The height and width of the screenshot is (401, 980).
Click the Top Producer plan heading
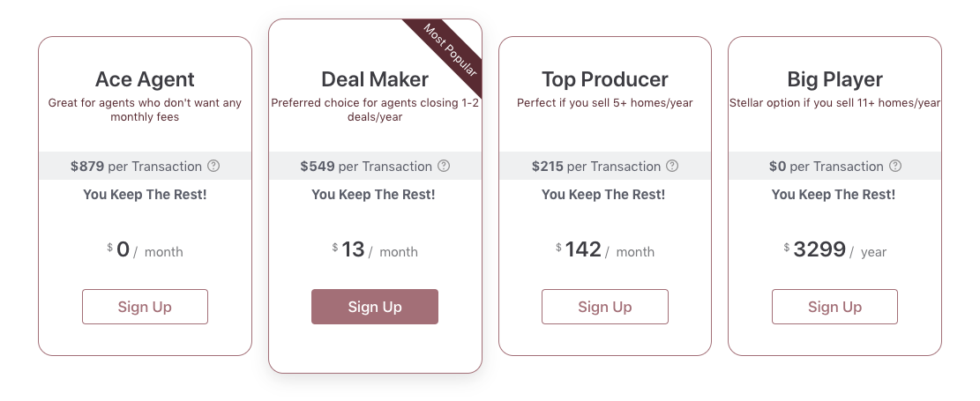coord(605,79)
